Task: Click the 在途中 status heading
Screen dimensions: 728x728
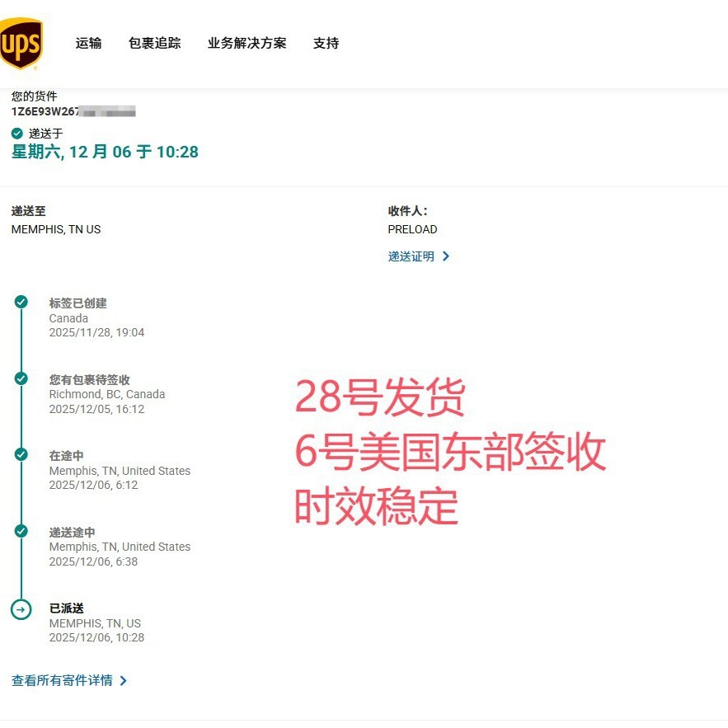Action: pos(67,456)
